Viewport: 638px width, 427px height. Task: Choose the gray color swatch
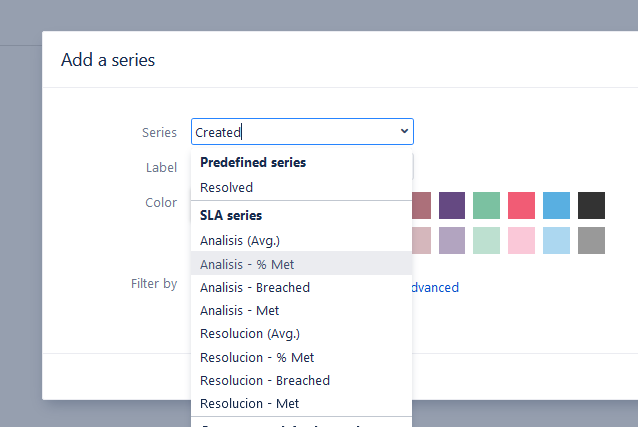[x=591, y=240]
